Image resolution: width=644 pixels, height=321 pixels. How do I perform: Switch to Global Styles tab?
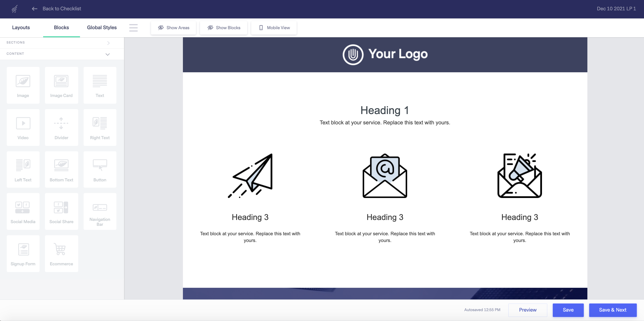pos(102,27)
